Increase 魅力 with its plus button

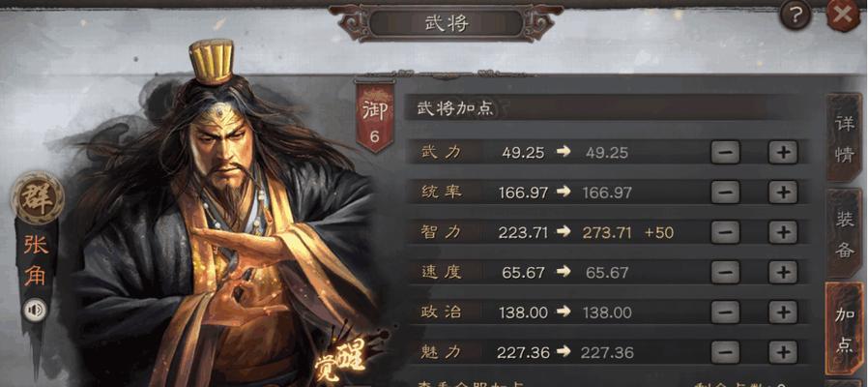click(x=783, y=351)
